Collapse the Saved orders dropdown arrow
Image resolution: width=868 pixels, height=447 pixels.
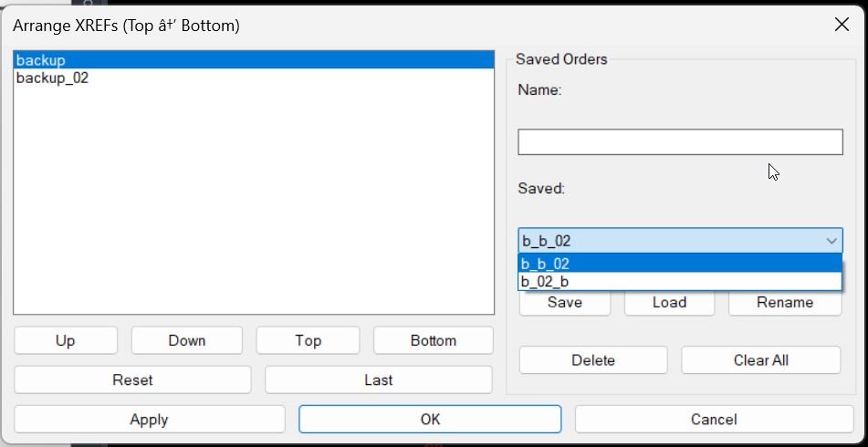click(831, 241)
